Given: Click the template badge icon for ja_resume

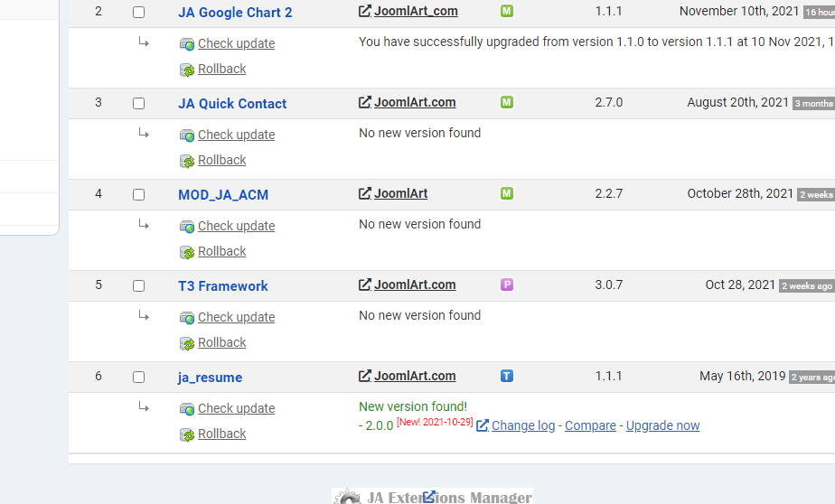Looking at the screenshot, I should coord(507,376).
